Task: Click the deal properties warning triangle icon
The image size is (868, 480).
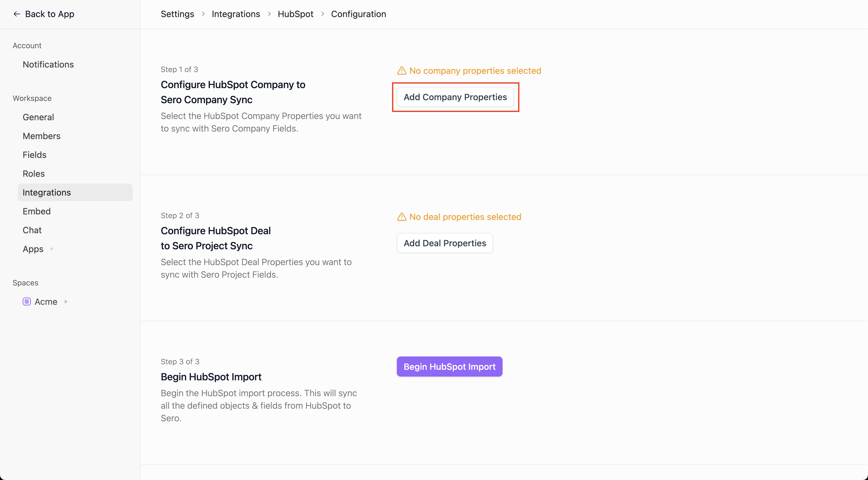Action: pyautogui.click(x=402, y=217)
